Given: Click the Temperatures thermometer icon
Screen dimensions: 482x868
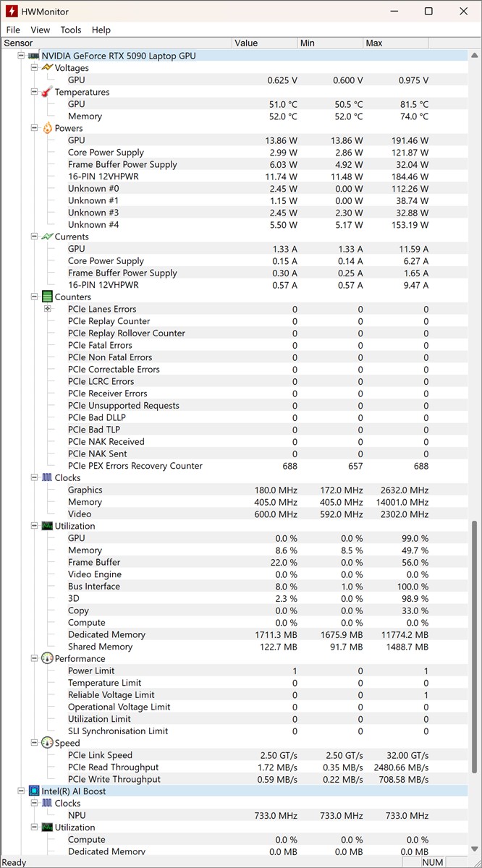Looking at the screenshot, I should pyautogui.click(x=47, y=92).
